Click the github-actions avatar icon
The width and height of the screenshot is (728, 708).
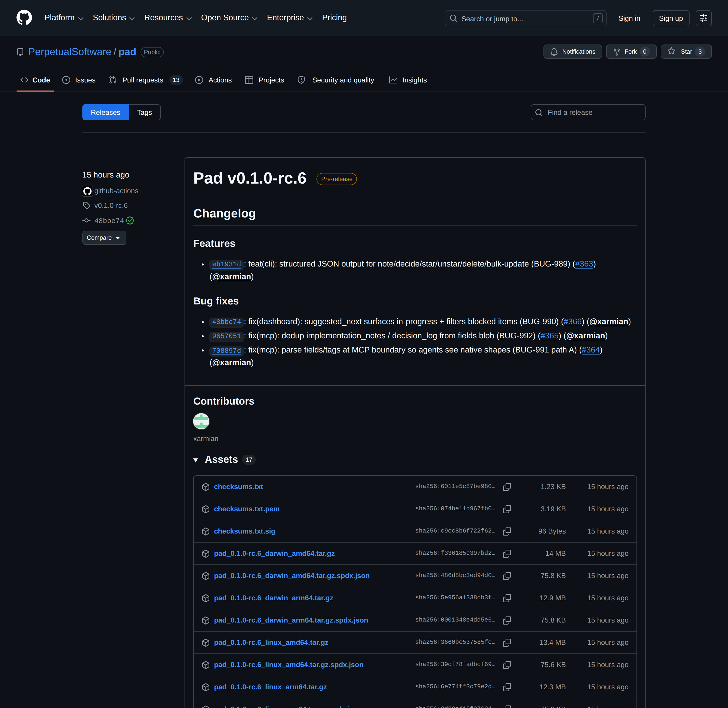click(x=87, y=191)
